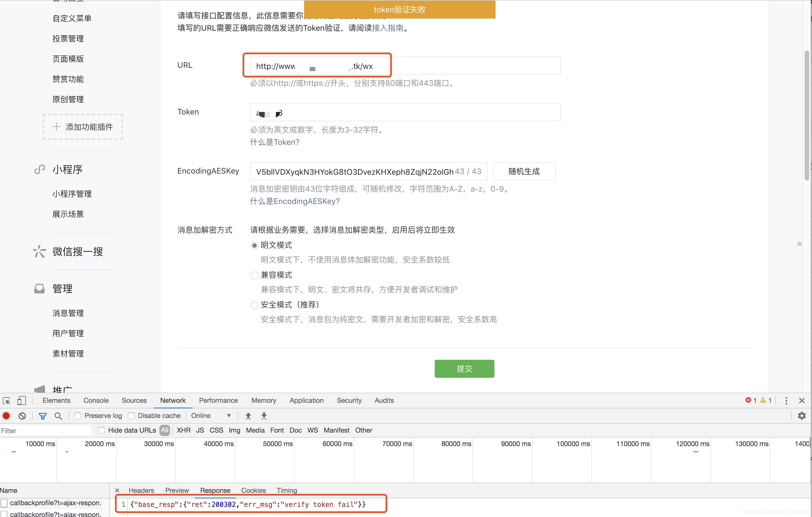Open 自定义菜单 in the sidebar
812x517 pixels.
[72, 18]
